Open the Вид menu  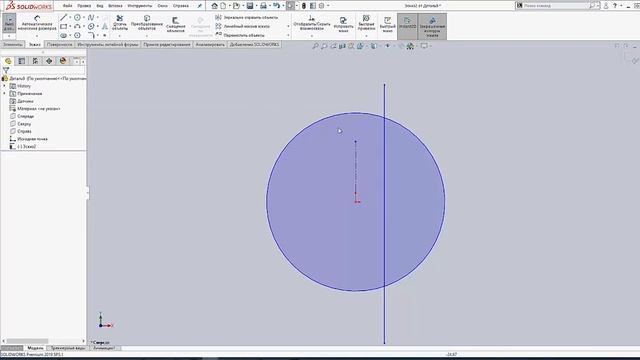(x=100, y=6)
